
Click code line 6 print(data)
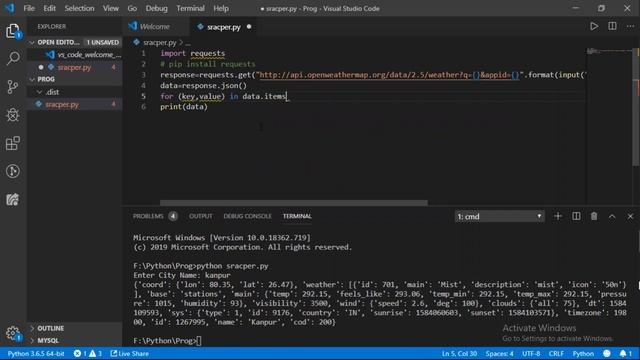pos(184,107)
